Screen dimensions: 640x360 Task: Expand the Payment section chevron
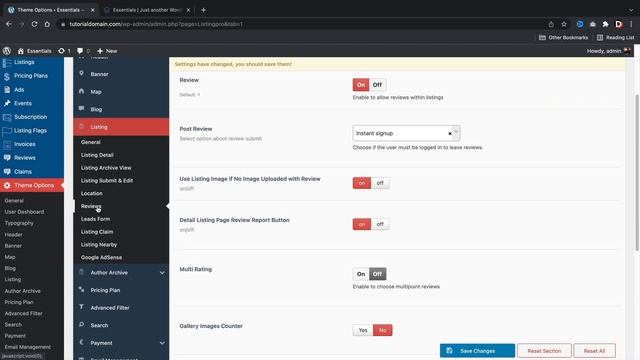tap(162, 343)
